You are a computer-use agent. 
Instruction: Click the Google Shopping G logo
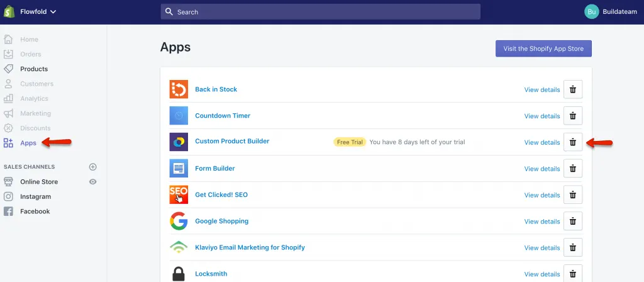[x=179, y=221]
